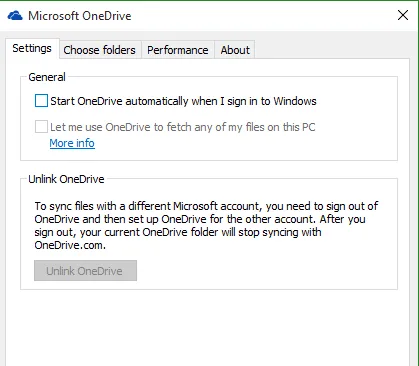Enable Start OneDrive automatically when I sign in
The image size is (419, 366).
pyautogui.click(x=41, y=101)
